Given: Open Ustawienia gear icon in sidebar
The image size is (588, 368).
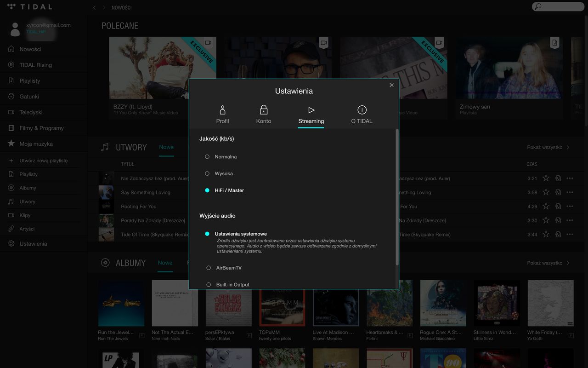Looking at the screenshot, I should (x=11, y=244).
